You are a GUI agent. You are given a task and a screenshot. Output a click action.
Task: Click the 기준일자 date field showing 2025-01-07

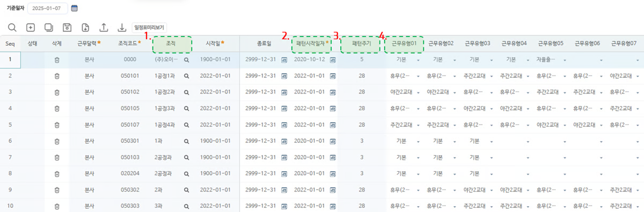47,8
